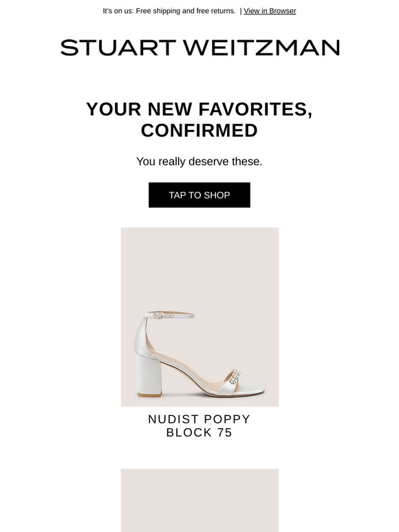
Task: Click the ankle strap buckle on sandal
Action: point(160,315)
